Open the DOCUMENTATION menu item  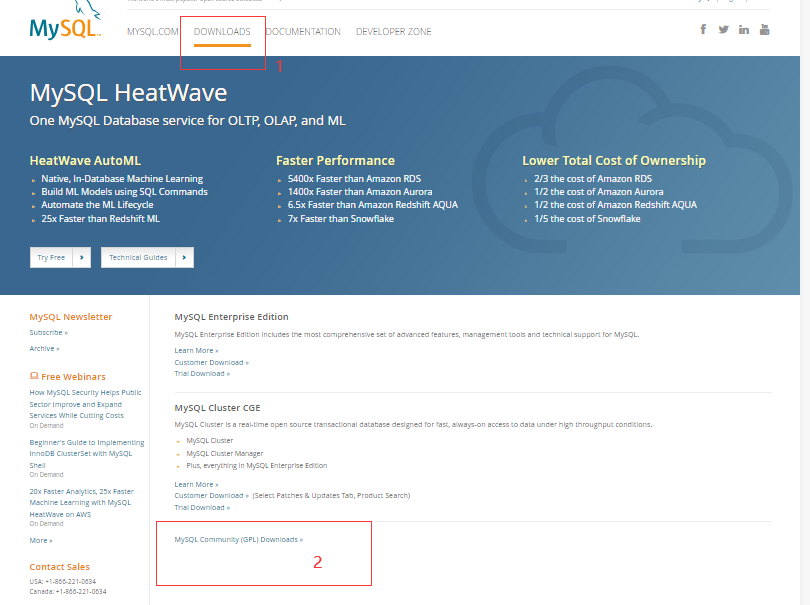coord(303,32)
